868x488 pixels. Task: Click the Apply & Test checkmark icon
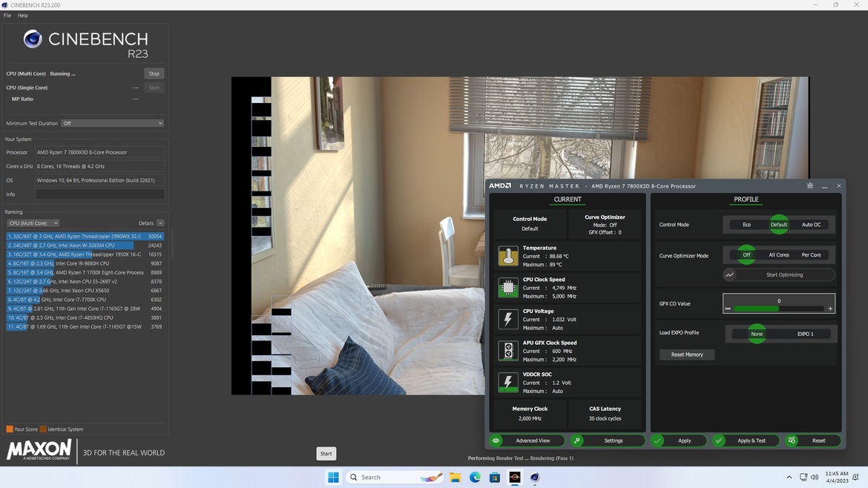pyautogui.click(x=719, y=441)
